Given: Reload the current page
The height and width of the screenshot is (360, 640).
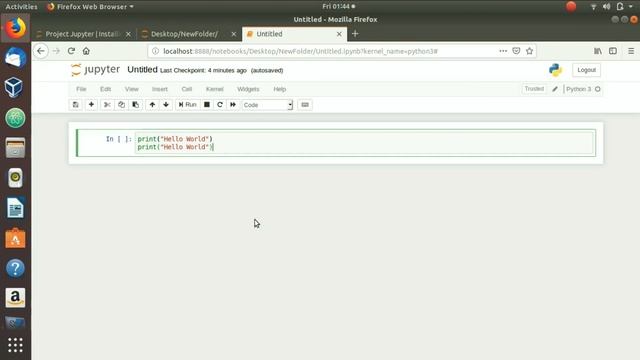Looking at the screenshot, I should [71, 51].
